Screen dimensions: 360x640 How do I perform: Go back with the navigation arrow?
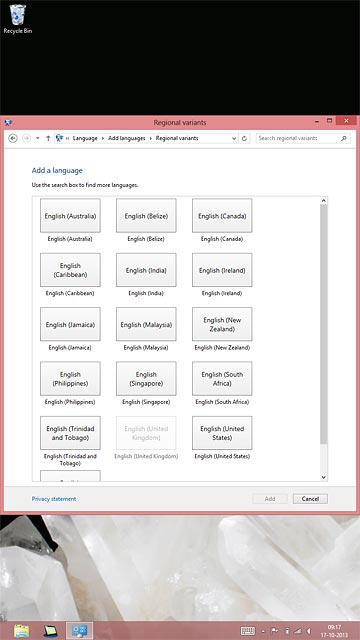(13, 138)
